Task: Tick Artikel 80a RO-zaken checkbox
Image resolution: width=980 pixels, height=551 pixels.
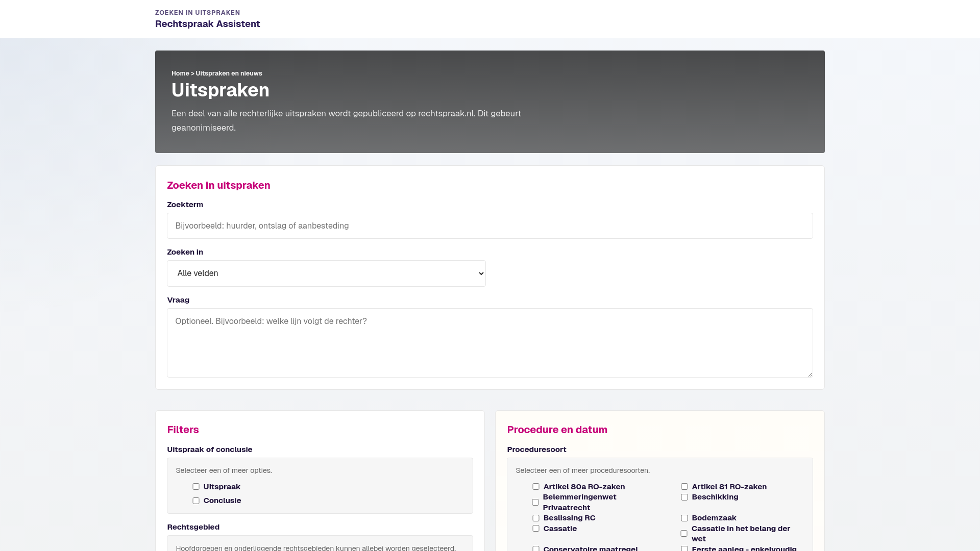Action: 536,487
